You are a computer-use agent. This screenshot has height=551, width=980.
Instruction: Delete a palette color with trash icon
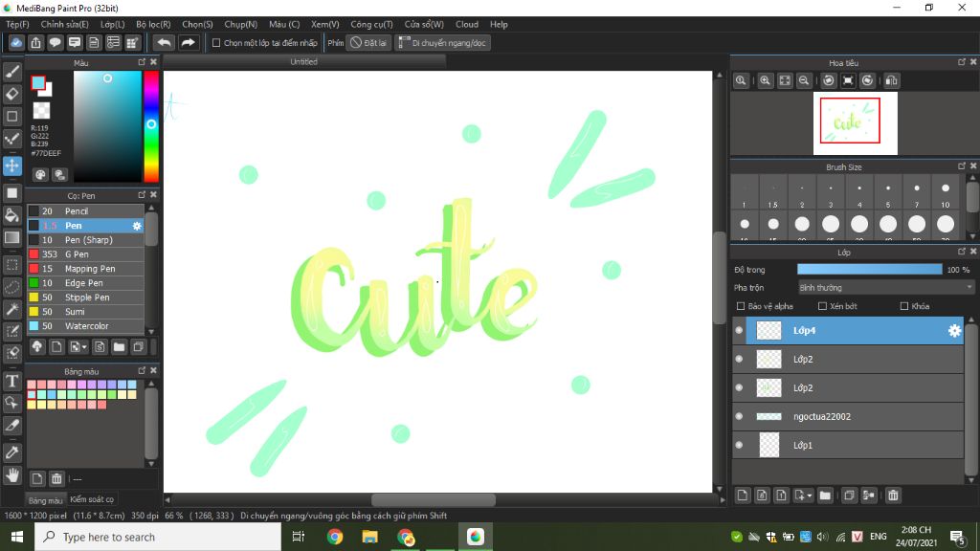[x=56, y=479]
